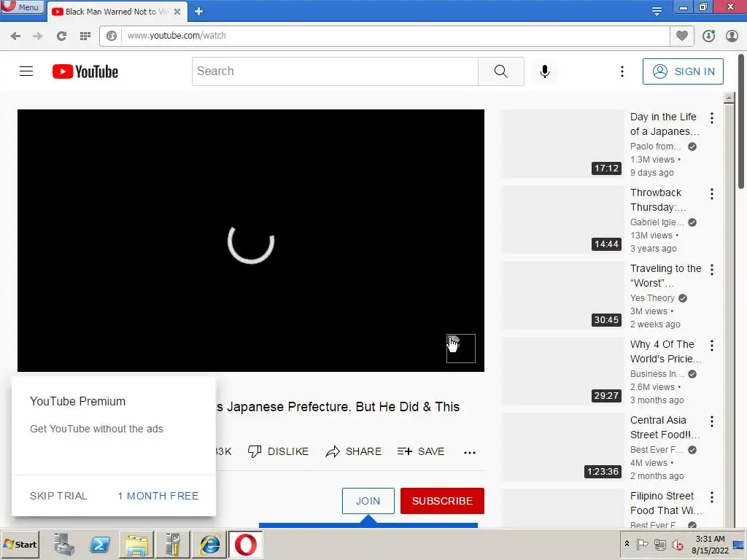This screenshot has height=560, width=747.
Task: Open Throwback Thursday video title
Action: [x=658, y=200]
